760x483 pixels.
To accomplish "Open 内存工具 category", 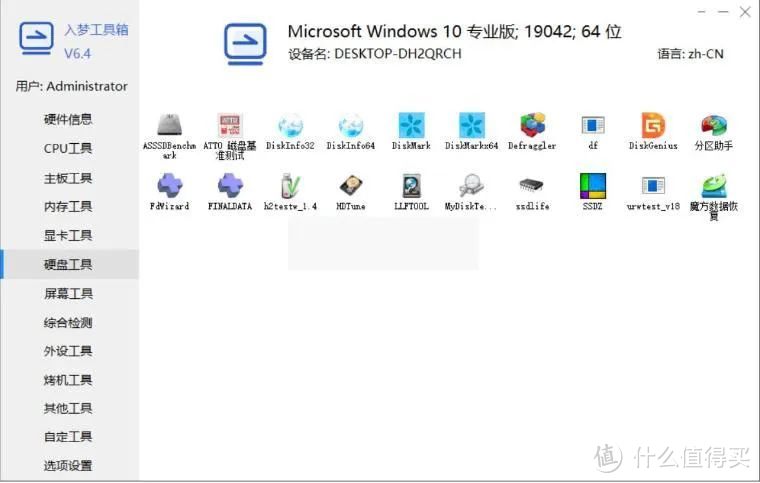I will tap(68, 206).
